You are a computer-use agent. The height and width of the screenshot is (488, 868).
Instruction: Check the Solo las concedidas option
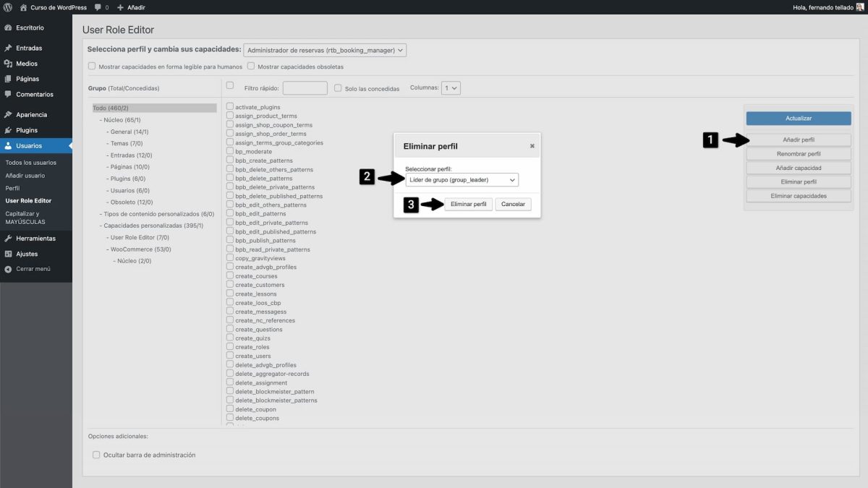[338, 87]
